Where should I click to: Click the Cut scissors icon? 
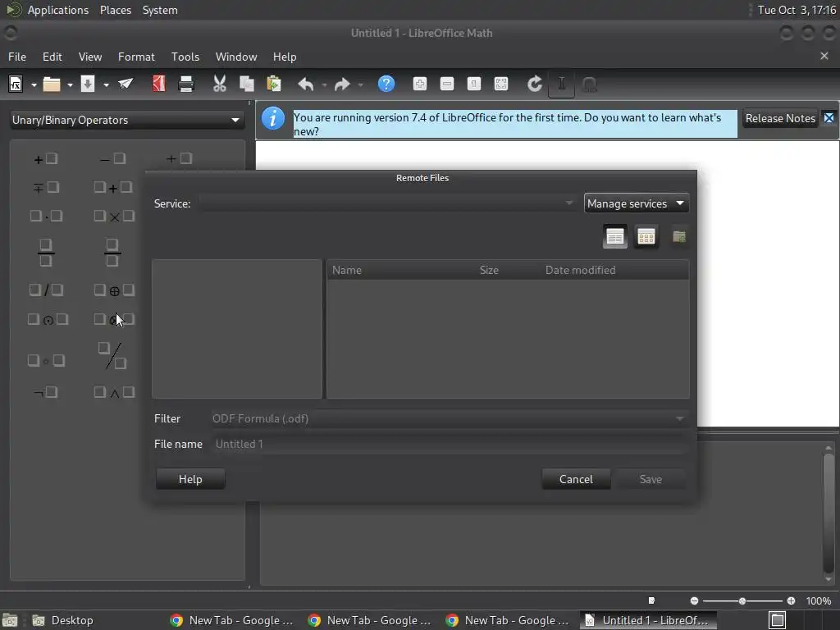[220, 84]
